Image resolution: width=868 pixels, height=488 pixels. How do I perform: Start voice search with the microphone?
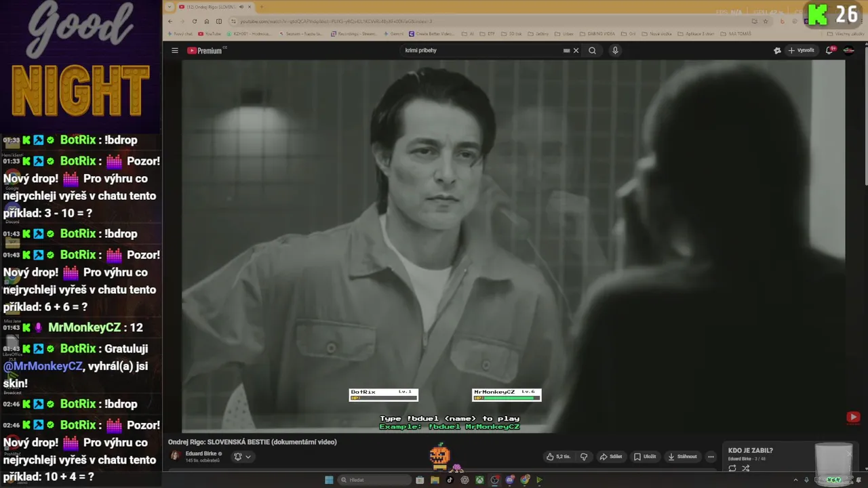click(615, 51)
